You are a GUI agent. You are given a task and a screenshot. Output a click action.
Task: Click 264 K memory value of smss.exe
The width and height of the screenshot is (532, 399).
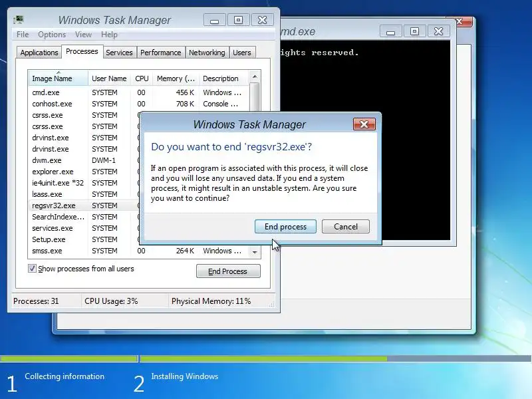point(185,251)
